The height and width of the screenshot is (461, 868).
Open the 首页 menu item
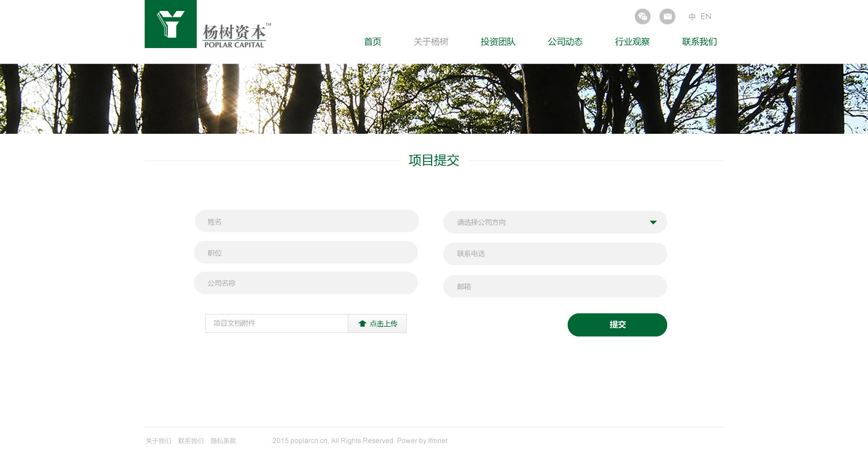click(373, 42)
